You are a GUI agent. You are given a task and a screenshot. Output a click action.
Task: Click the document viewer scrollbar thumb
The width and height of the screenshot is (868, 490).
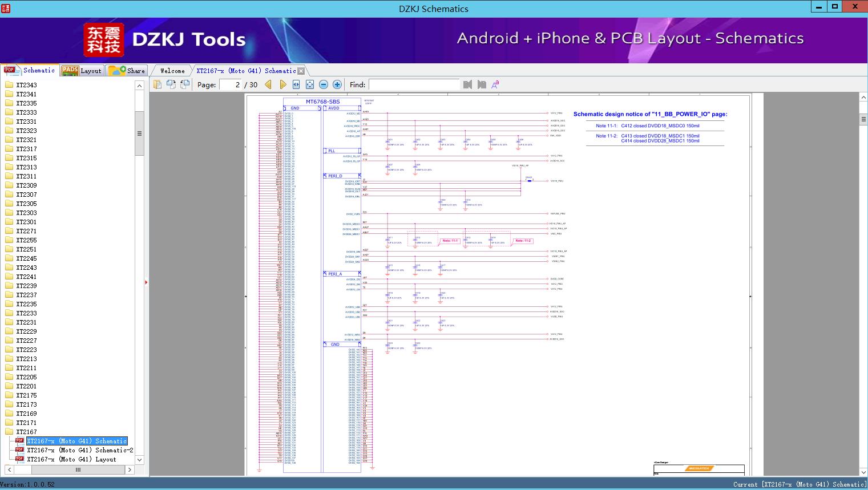click(x=863, y=119)
